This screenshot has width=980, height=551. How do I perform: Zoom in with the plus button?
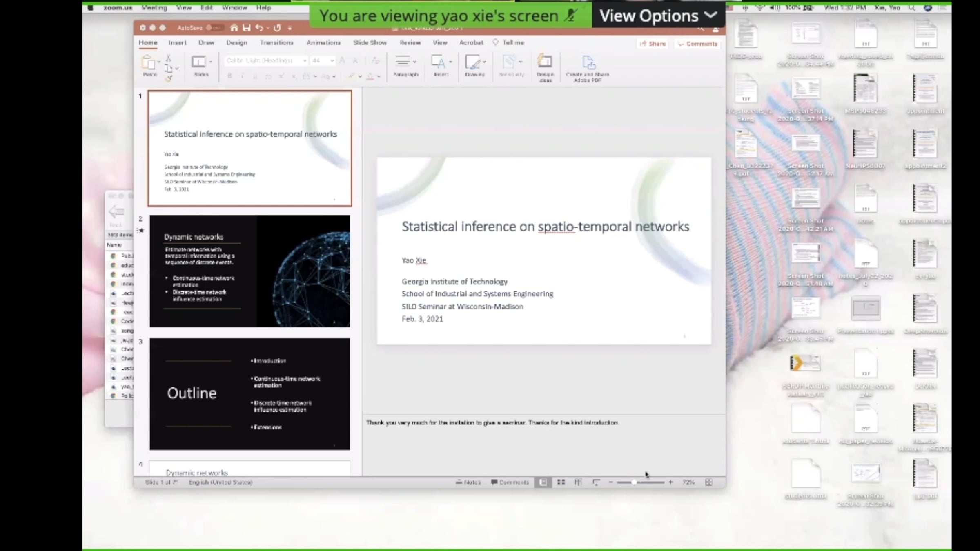tap(670, 482)
